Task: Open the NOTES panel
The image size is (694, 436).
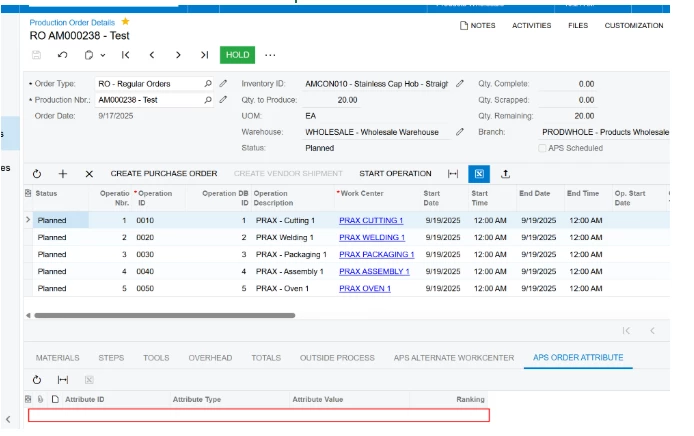Action: click(478, 26)
